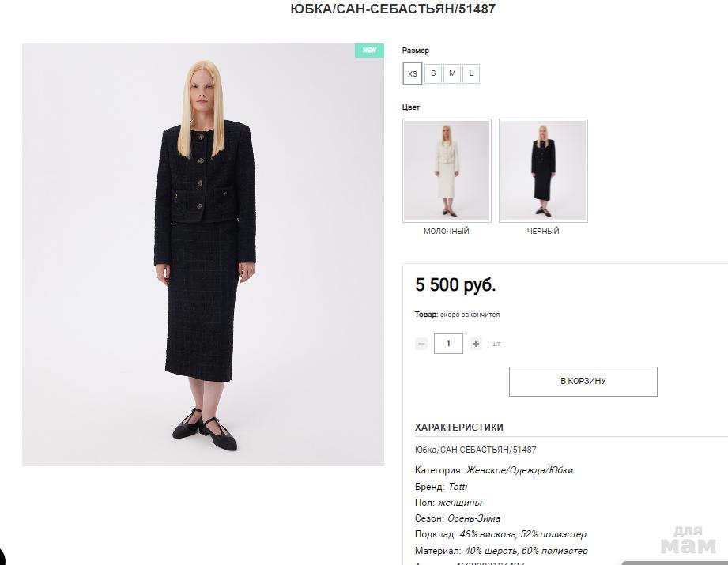Screen dimensions: 728x565
Task: Click the Totti brand value
Action: (458, 487)
